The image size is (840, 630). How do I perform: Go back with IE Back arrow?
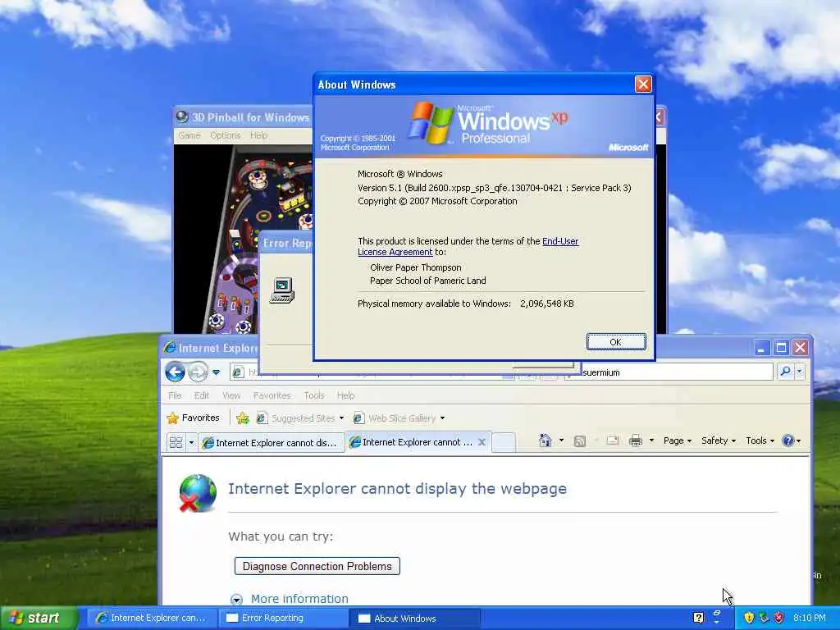(175, 372)
